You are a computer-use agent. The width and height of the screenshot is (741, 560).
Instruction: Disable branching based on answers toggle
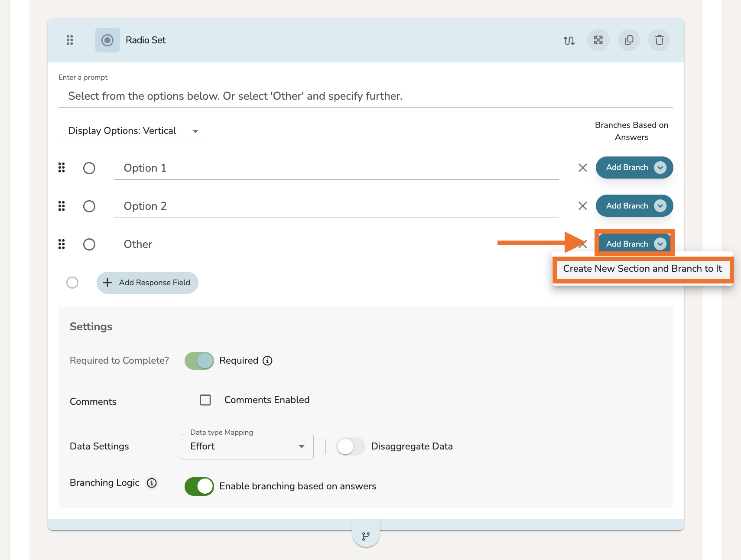click(x=199, y=486)
